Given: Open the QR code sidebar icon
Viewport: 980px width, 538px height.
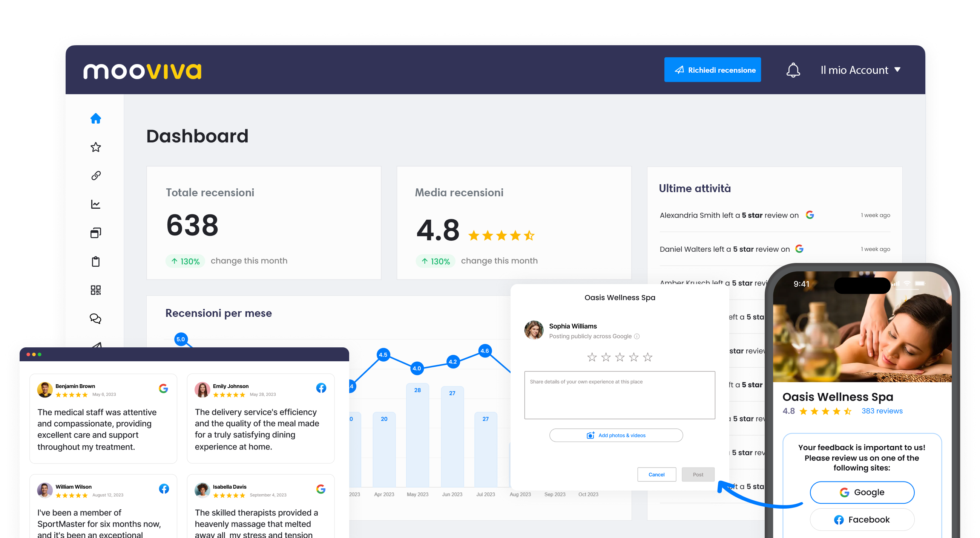Looking at the screenshot, I should pyautogui.click(x=95, y=290).
